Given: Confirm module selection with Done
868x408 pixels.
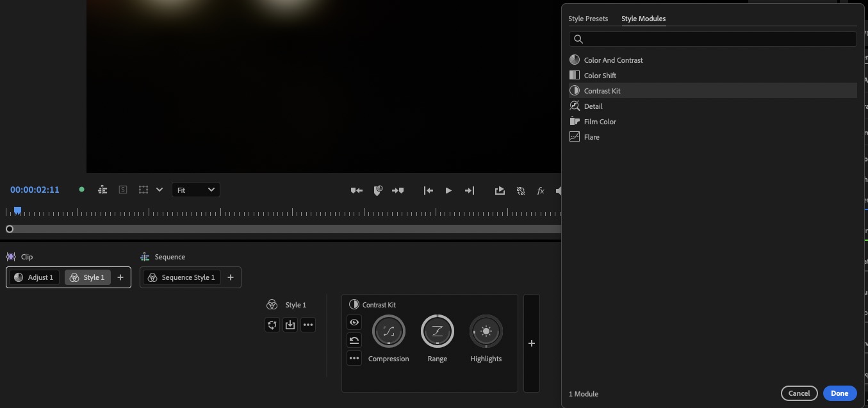Looking at the screenshot, I should (x=839, y=393).
